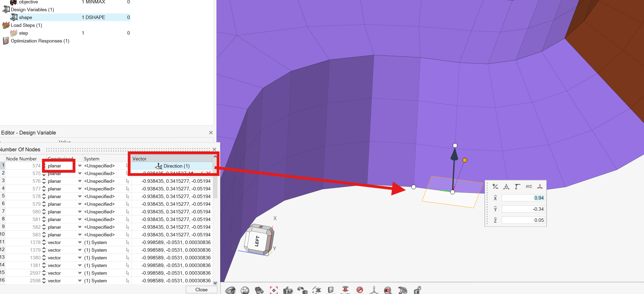
Task: Click the white handle atop the vector arrow
Action: pos(455,145)
